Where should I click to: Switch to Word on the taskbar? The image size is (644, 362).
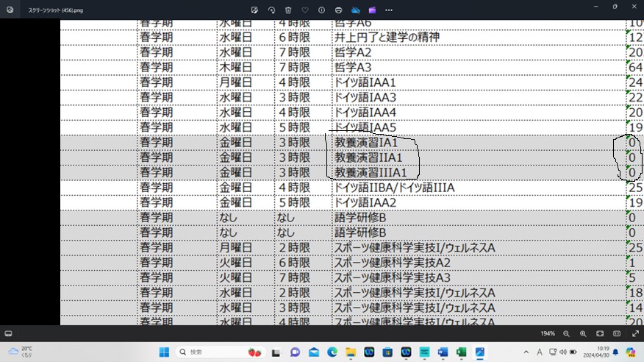tap(443, 352)
